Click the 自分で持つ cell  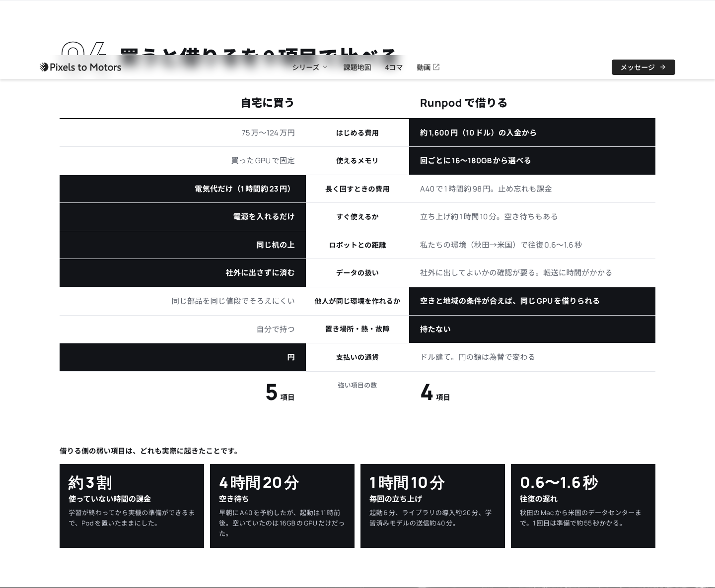click(x=183, y=329)
